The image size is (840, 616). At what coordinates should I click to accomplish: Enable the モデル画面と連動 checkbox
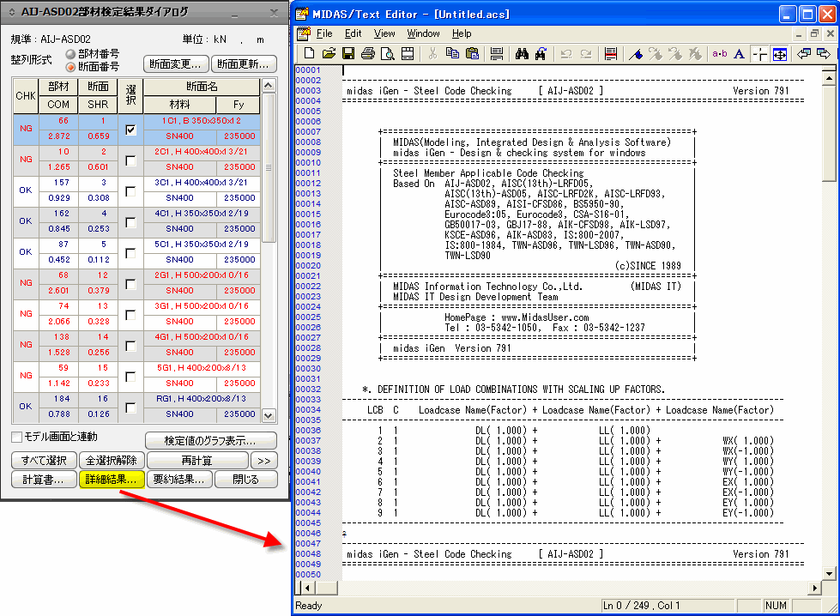pyautogui.click(x=16, y=437)
